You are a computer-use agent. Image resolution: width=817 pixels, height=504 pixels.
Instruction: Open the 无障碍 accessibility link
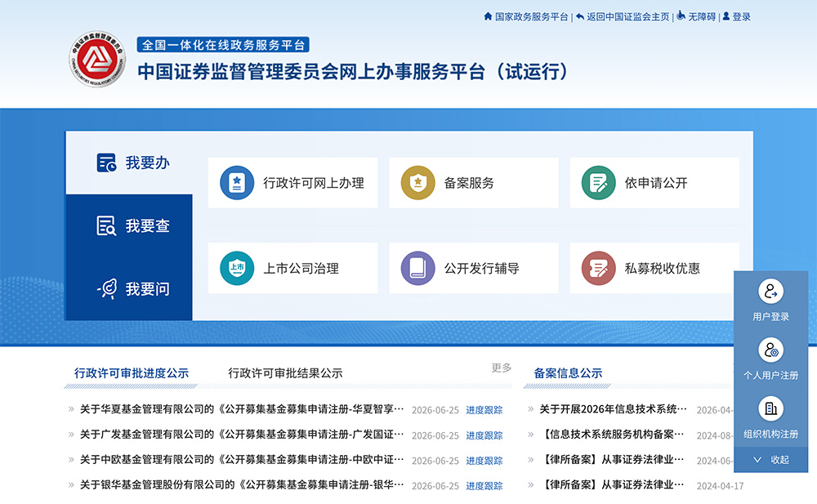pyautogui.click(x=702, y=16)
